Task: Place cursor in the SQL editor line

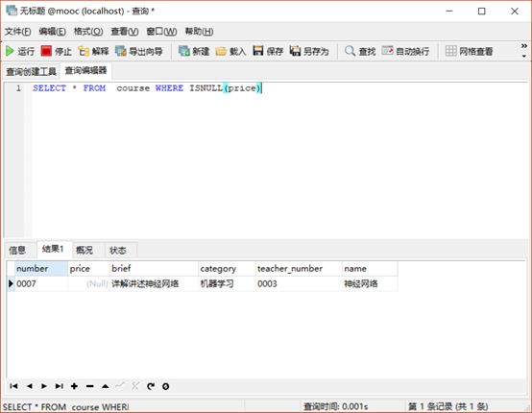Action: (x=147, y=88)
